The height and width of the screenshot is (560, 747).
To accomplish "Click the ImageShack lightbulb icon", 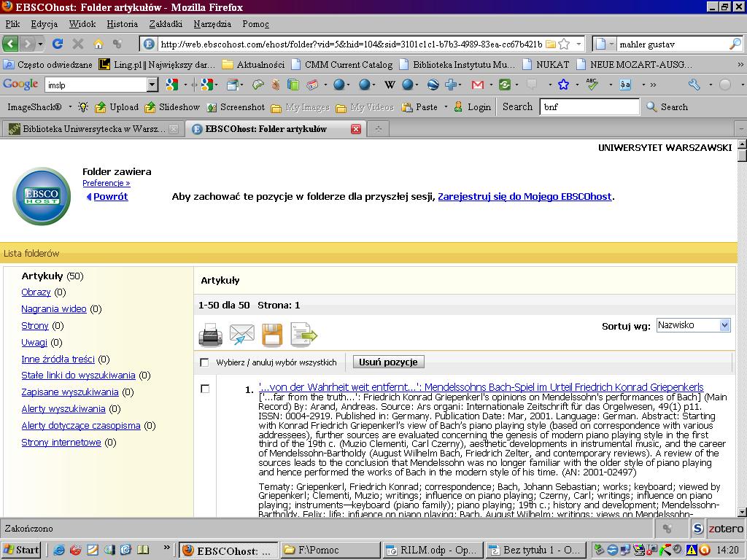I will click(83, 107).
